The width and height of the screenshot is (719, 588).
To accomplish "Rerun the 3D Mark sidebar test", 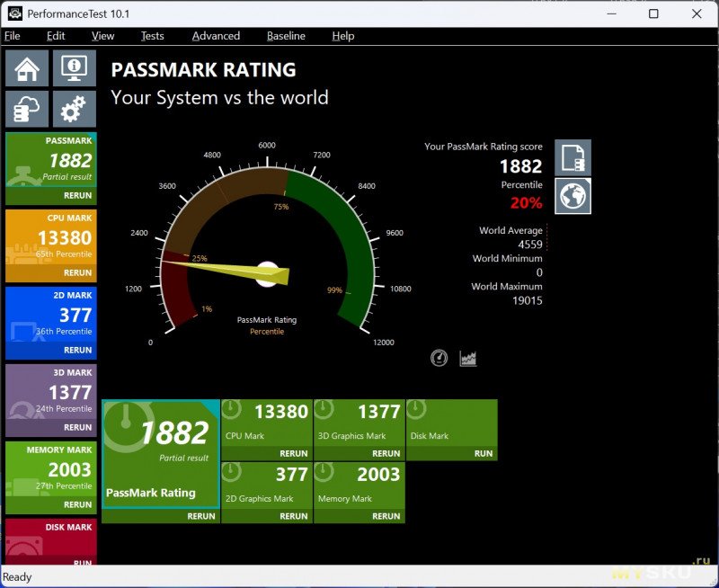I will click(x=77, y=427).
